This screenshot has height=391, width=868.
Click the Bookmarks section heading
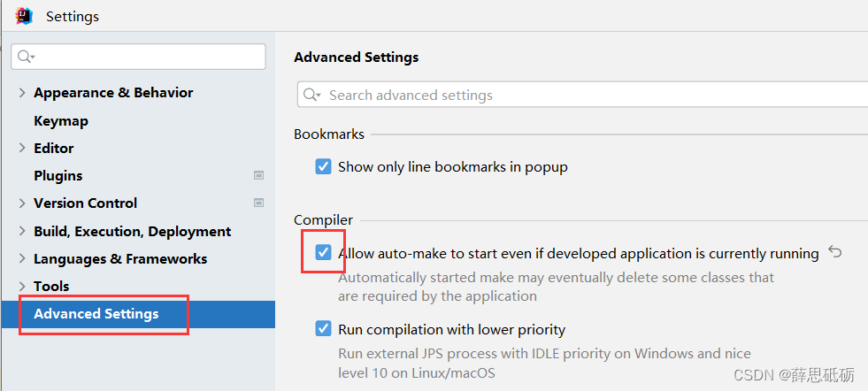tap(329, 134)
